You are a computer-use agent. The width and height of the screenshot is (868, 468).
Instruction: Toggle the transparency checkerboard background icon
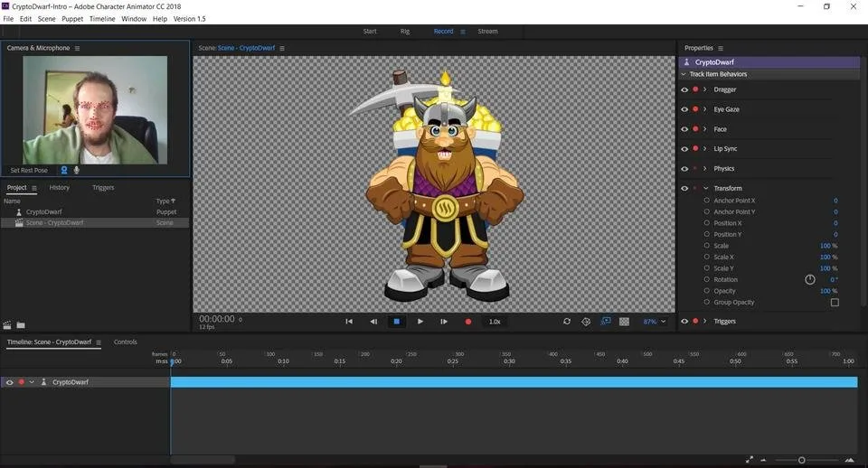click(625, 322)
